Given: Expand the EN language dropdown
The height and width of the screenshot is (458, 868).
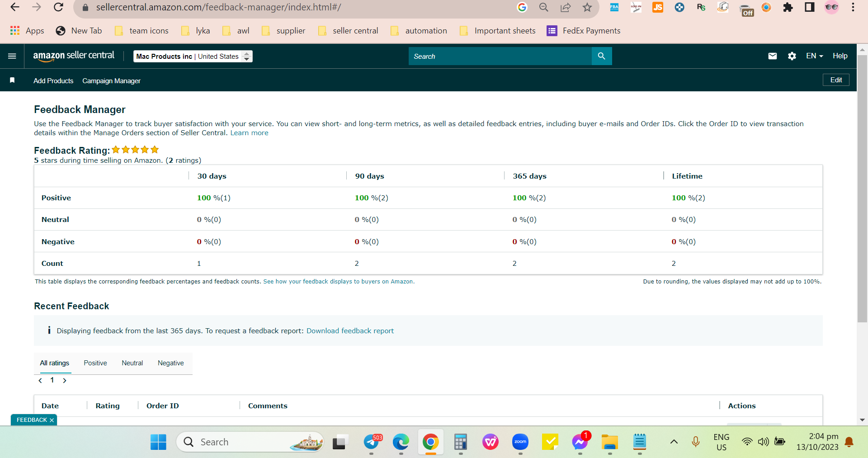Looking at the screenshot, I should [815, 56].
